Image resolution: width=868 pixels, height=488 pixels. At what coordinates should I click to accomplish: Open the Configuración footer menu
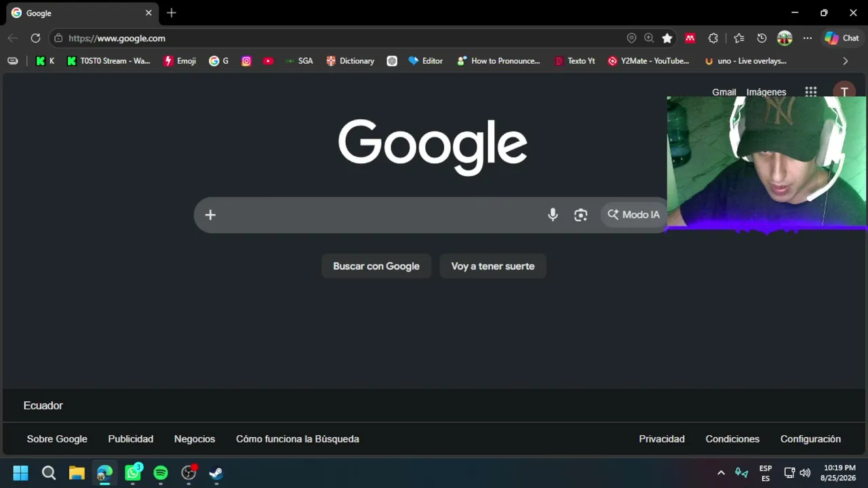click(810, 439)
